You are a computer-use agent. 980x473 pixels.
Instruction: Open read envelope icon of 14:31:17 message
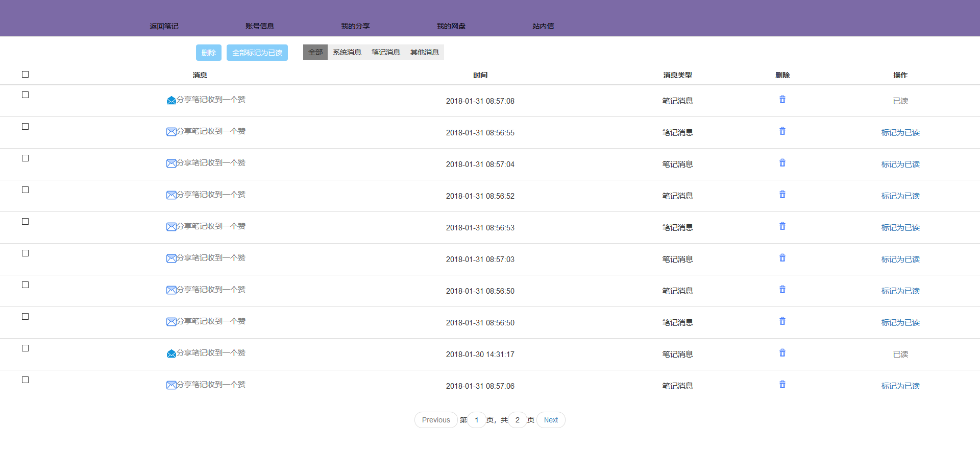pyautogui.click(x=171, y=353)
